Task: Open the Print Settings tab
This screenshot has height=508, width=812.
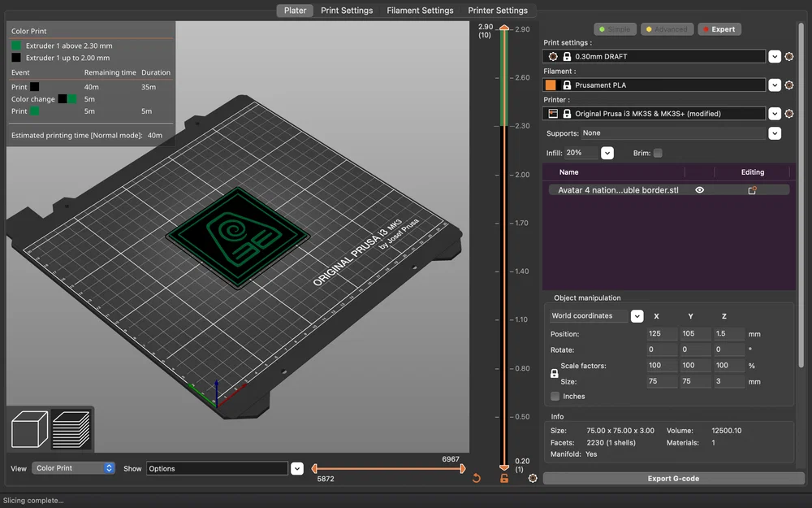Action: point(347,11)
